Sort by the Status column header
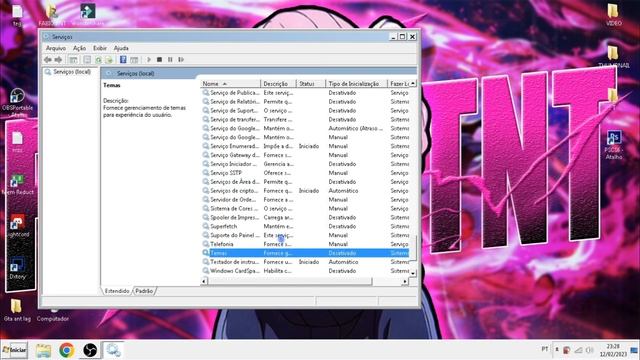640x360 pixels. 311,84
